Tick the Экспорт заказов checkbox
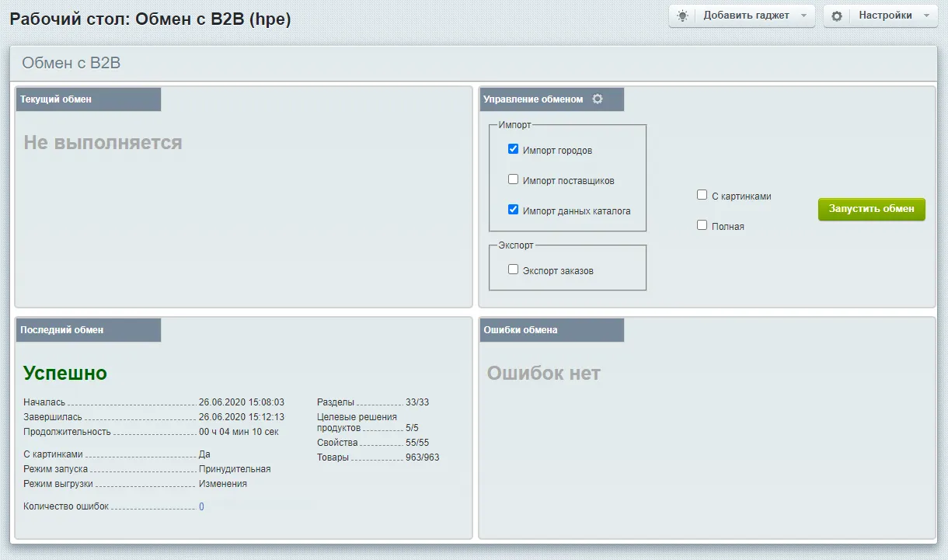The image size is (948, 560). [513, 270]
